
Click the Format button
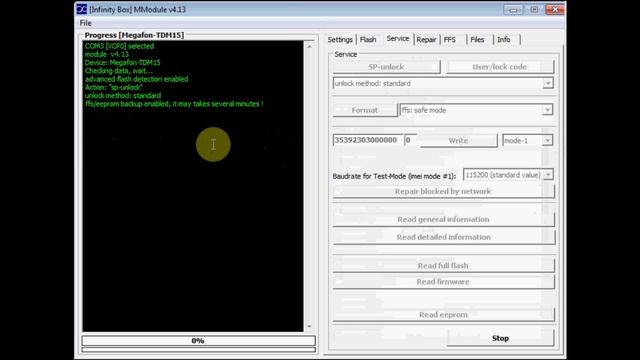(364, 110)
